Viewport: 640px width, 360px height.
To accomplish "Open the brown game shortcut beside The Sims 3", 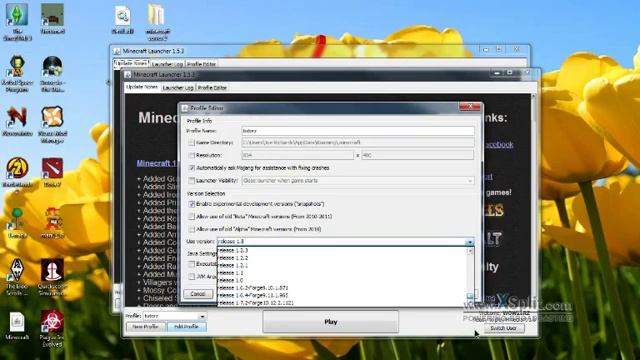I will (52, 18).
